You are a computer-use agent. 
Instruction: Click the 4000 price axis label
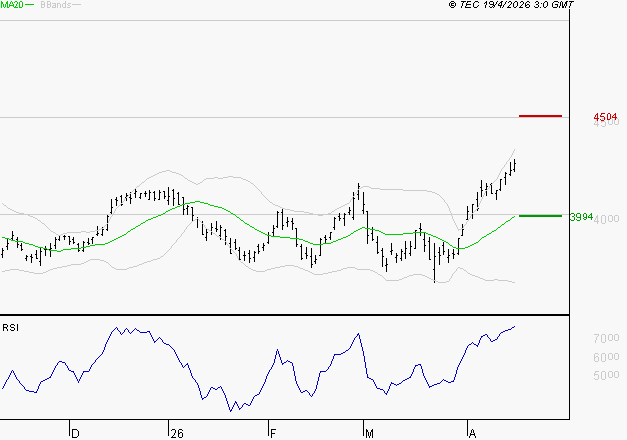pyautogui.click(x=607, y=219)
